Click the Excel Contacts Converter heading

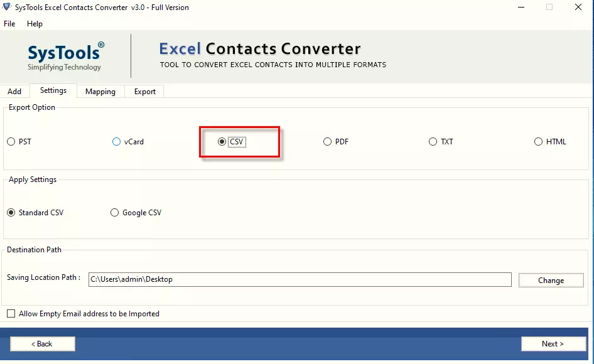click(x=260, y=49)
